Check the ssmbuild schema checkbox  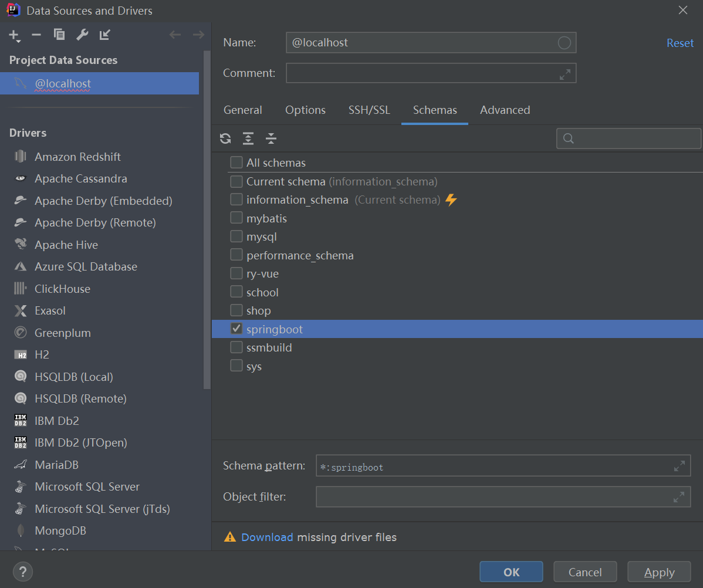(236, 347)
